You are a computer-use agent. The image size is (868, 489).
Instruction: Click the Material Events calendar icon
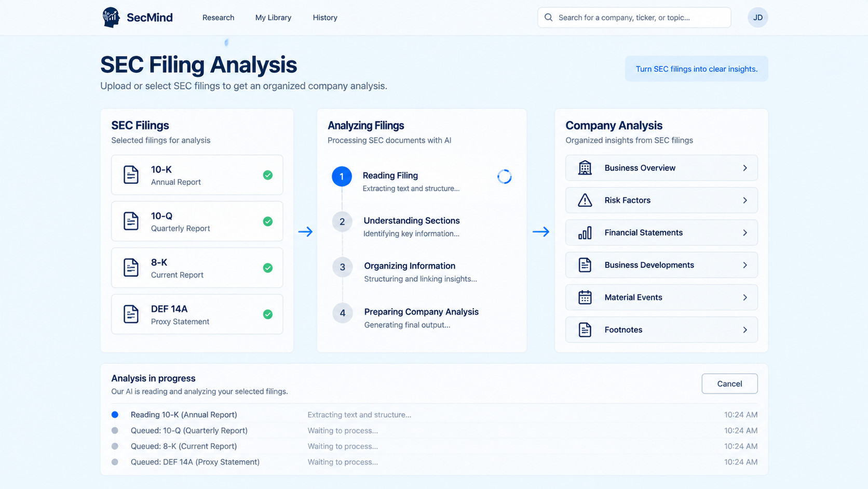coord(585,297)
